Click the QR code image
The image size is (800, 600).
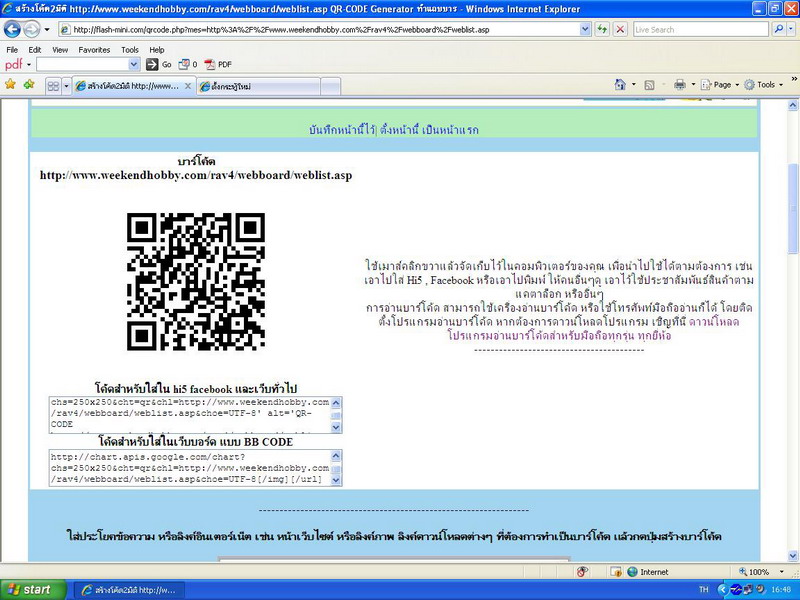(x=196, y=281)
